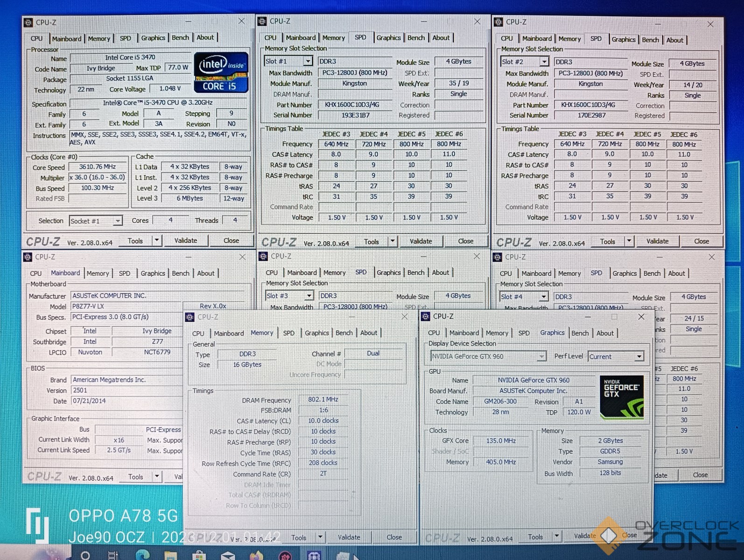Open File Explorer from taskbar
This screenshot has width=744, height=560.
point(171,555)
